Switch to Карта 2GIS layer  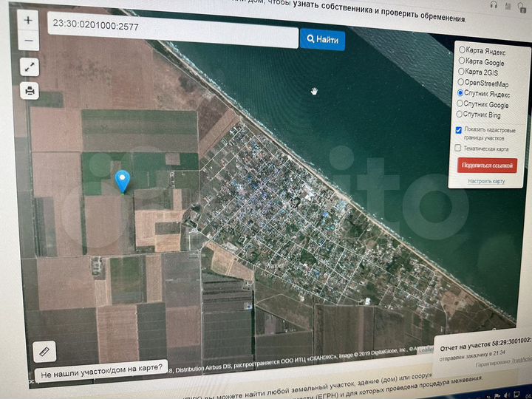462,72
